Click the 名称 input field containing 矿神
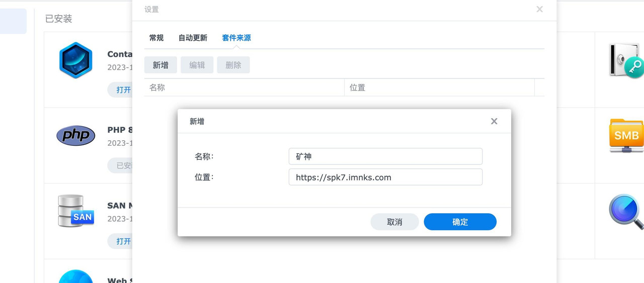 click(x=385, y=156)
